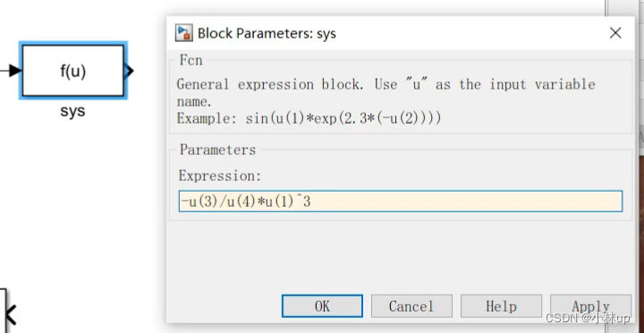
Task: Click the output port of f(u) block
Action: (129, 71)
